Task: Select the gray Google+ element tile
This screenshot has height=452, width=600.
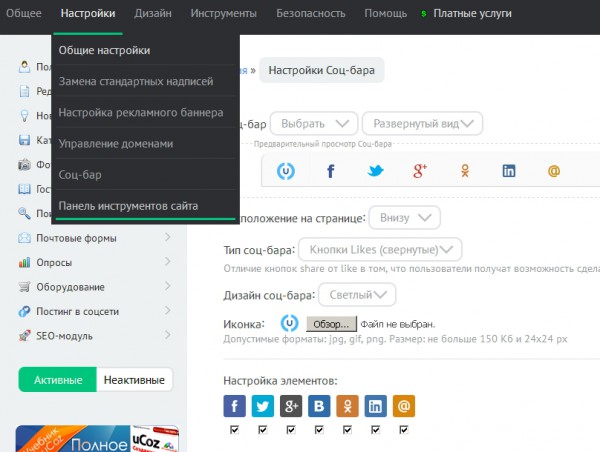Action: (291, 406)
